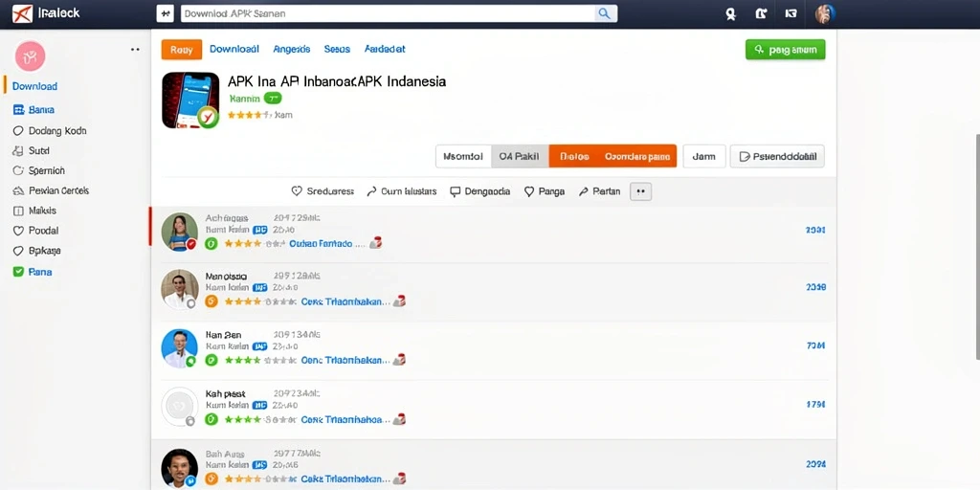The image size is (980, 490).
Task: Open link in Kah pkskt review row
Action: (x=345, y=419)
